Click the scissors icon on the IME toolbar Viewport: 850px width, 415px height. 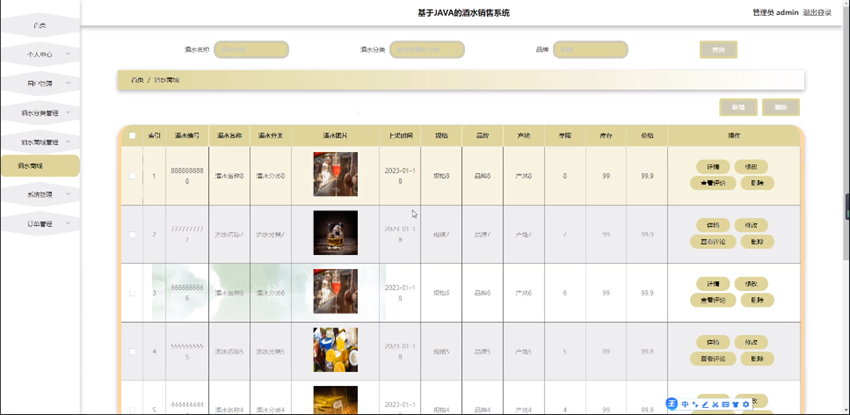click(x=715, y=404)
